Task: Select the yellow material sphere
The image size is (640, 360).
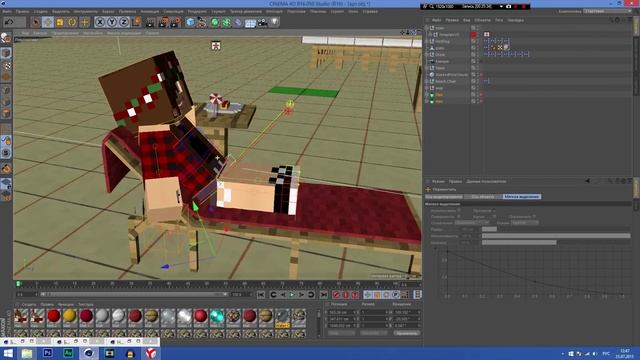Action: click(x=69, y=316)
